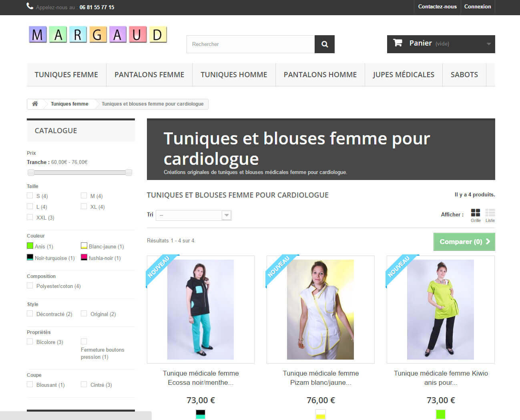Expand the Panier cart dropdown arrow
The height and width of the screenshot is (420, 520).
coord(488,44)
